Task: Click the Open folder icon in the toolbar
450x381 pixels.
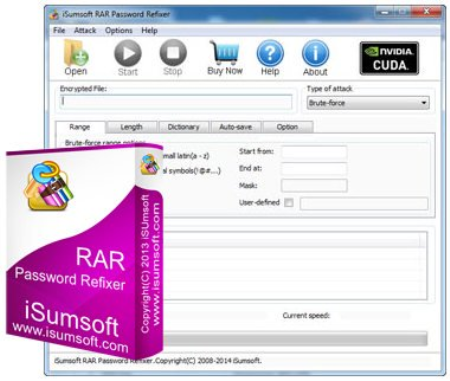Action: [x=76, y=53]
